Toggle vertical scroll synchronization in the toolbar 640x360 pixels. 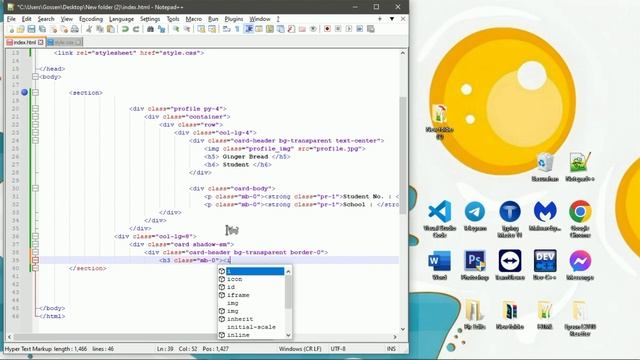click(201, 29)
